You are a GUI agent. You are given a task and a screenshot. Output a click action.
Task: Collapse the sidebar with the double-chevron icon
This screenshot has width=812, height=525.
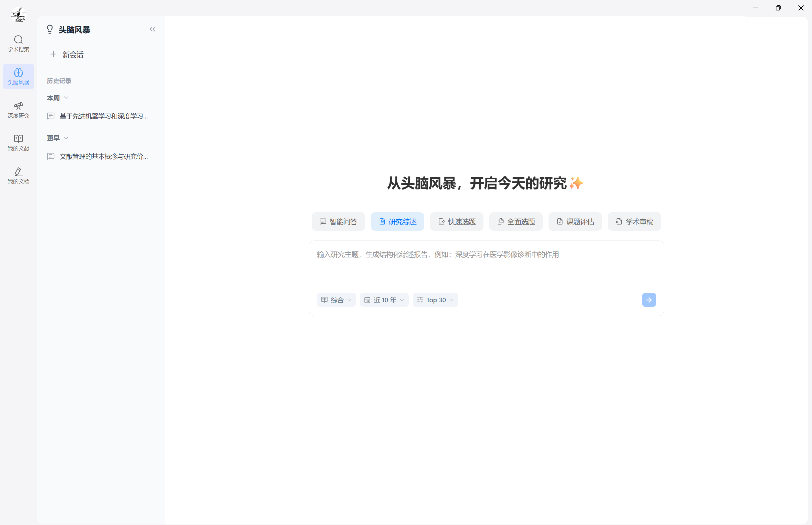coord(152,29)
